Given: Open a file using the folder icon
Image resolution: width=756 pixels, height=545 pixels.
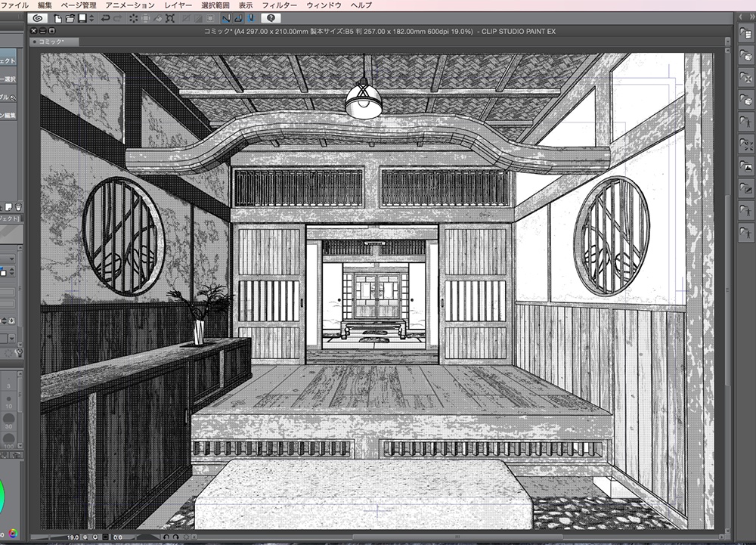Looking at the screenshot, I should click(x=70, y=19).
